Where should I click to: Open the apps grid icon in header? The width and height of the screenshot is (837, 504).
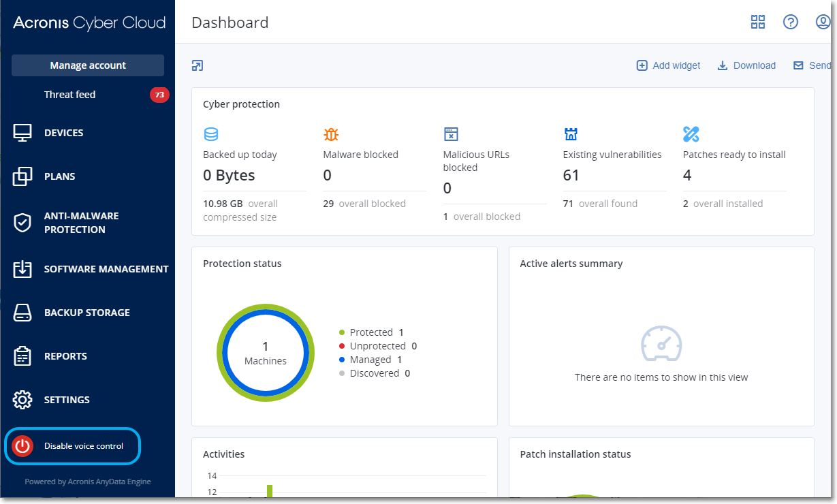pos(758,22)
